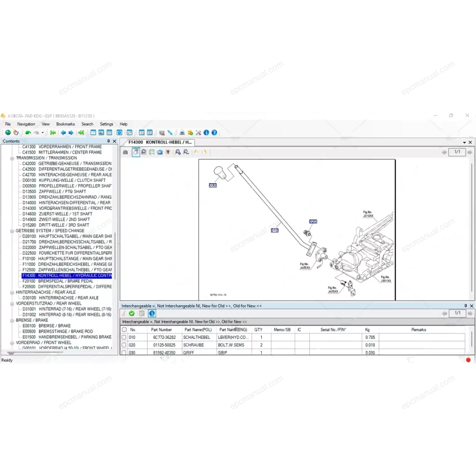Open the document tab list dropdown arrow
476x476 pixels.
pos(464,142)
